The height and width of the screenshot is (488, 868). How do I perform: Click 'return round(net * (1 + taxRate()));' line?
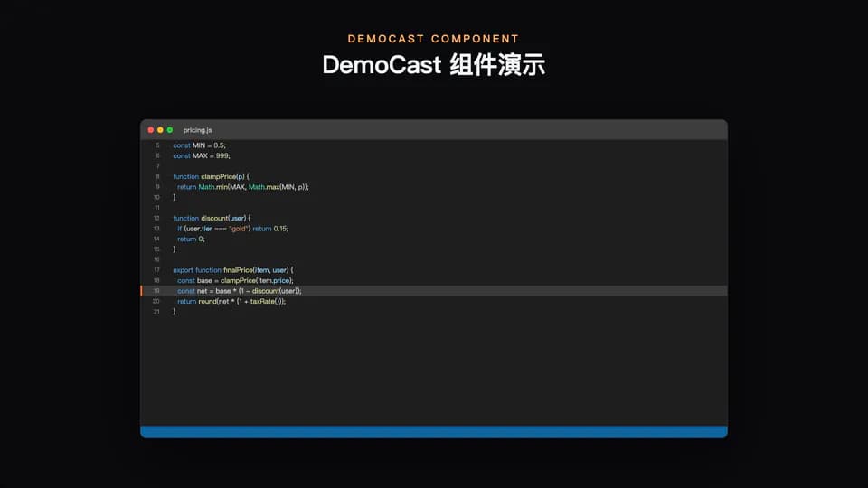pyautogui.click(x=231, y=302)
